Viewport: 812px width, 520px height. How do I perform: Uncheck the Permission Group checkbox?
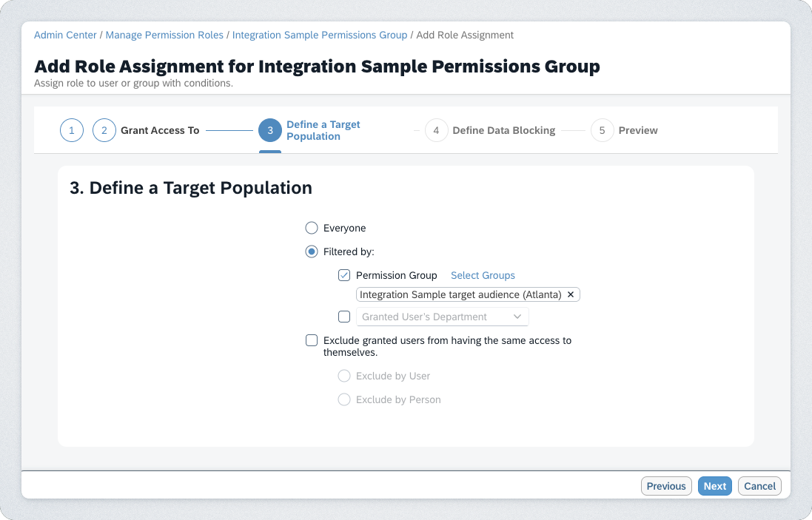(x=344, y=275)
